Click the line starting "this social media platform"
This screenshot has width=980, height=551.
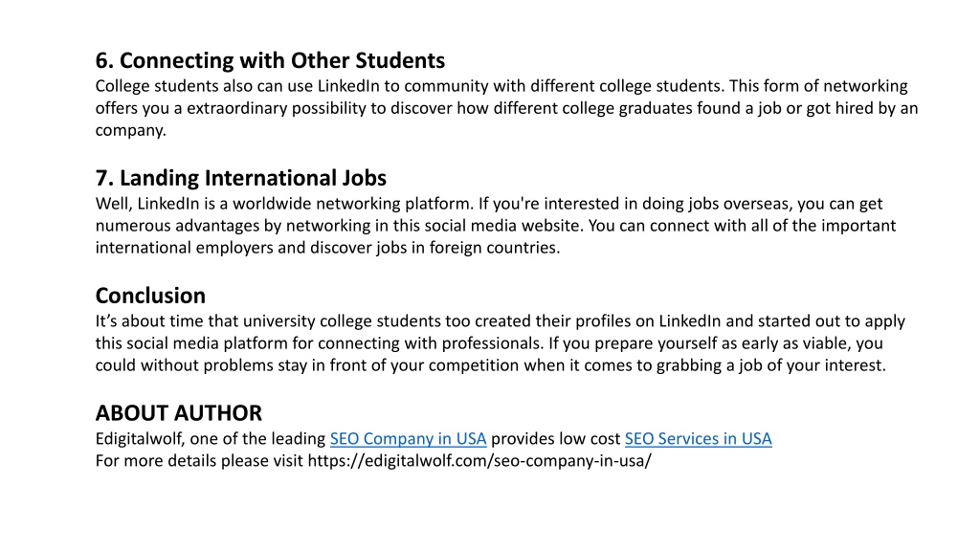489,343
